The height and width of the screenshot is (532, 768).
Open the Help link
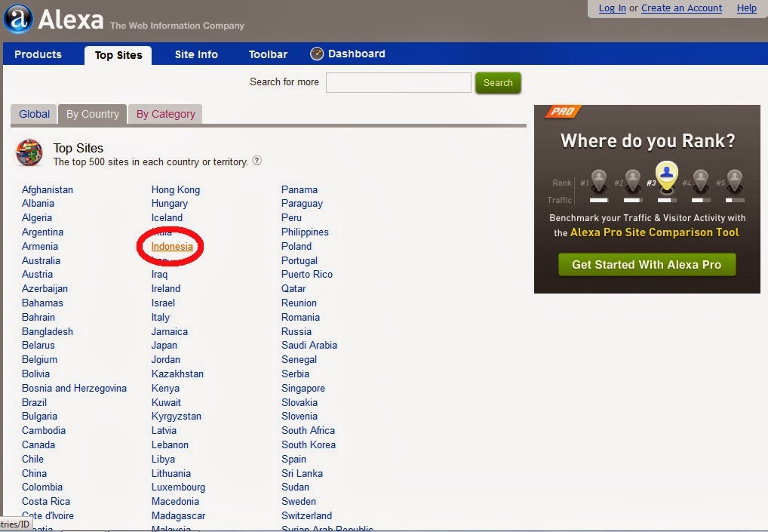[746, 8]
